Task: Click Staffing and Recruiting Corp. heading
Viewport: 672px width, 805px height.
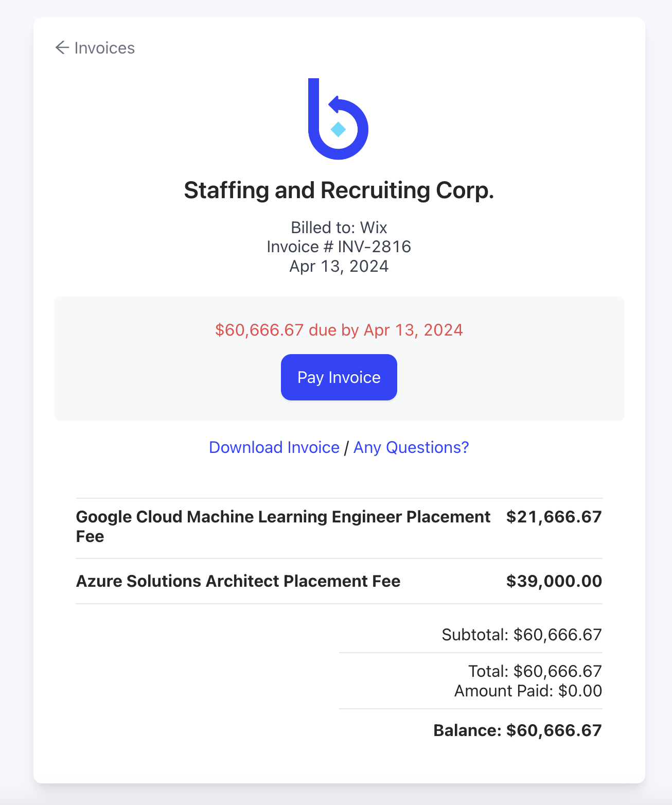Action: (339, 190)
